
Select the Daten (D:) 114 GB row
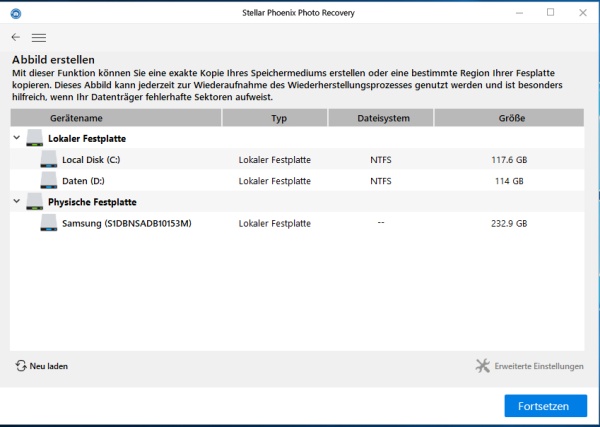(x=297, y=181)
